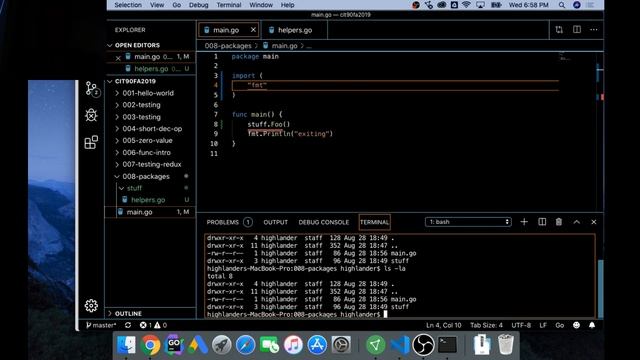Open the Source Control view

[x=91, y=89]
